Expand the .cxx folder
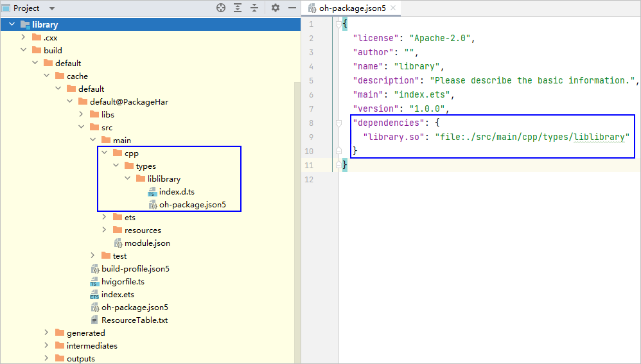This screenshot has height=364, width=641. [23, 37]
